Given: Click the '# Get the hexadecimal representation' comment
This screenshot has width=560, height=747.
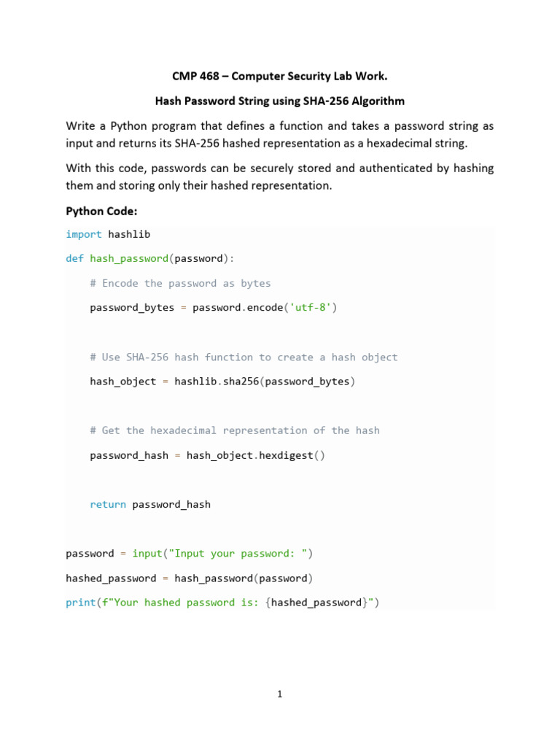Looking at the screenshot, I should pyautogui.click(x=235, y=430).
